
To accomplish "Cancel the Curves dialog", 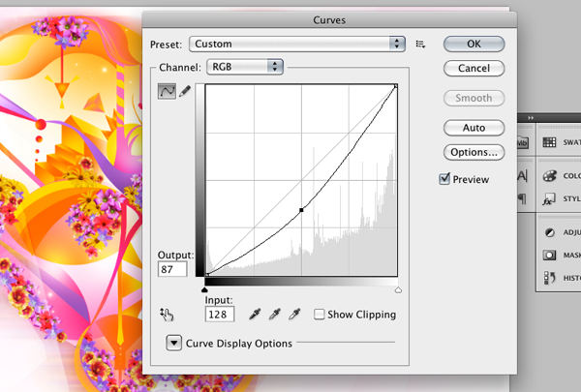I will pos(474,68).
